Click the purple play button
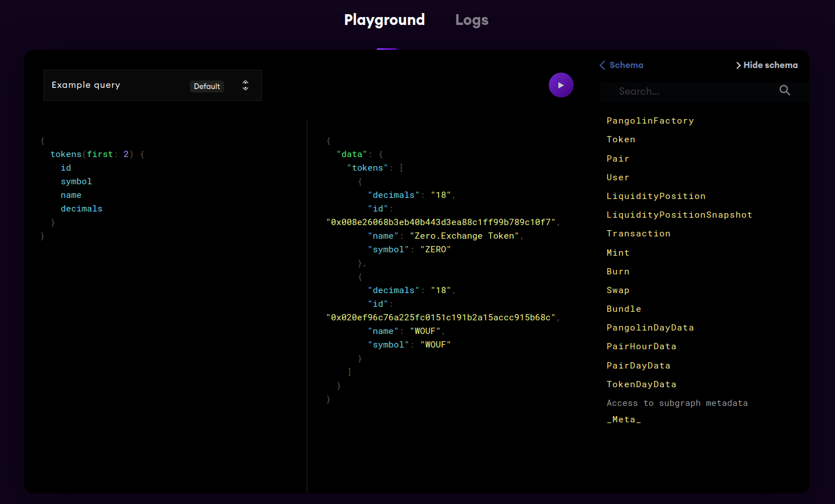 click(561, 84)
